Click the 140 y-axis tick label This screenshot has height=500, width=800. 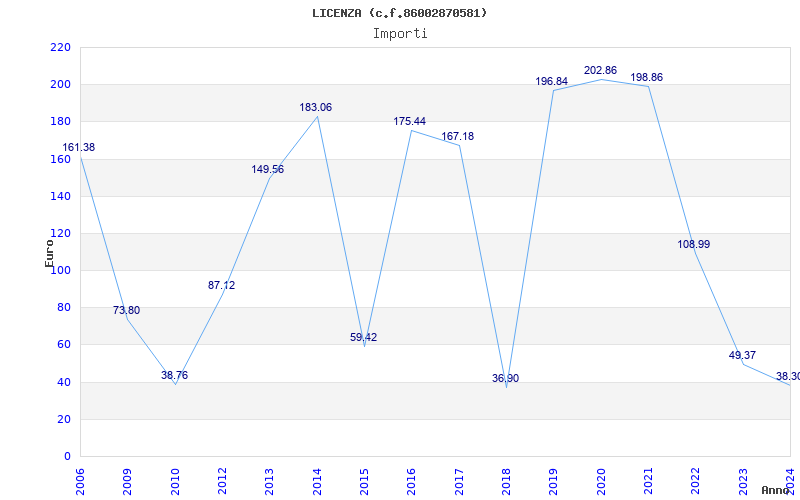[60, 196]
